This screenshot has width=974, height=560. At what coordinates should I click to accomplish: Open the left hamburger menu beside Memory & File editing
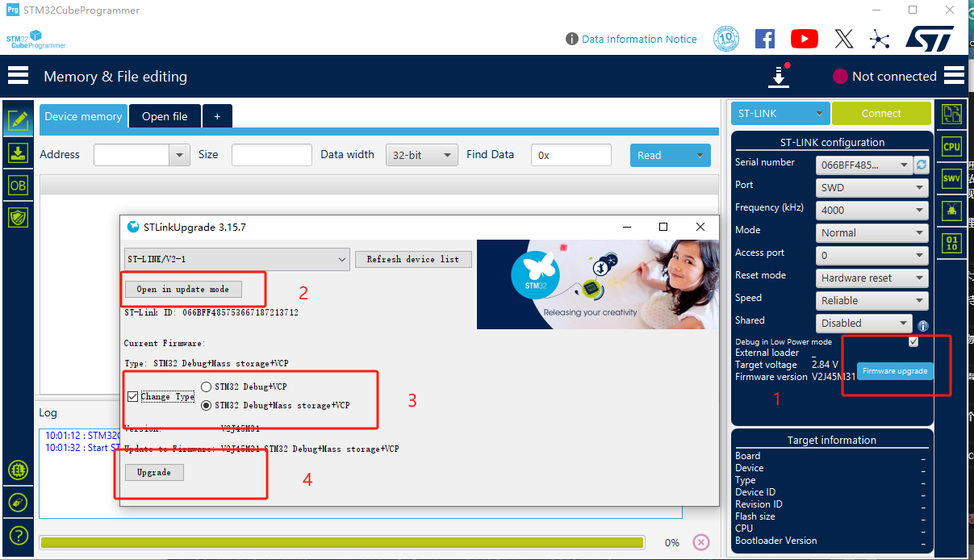click(x=18, y=76)
